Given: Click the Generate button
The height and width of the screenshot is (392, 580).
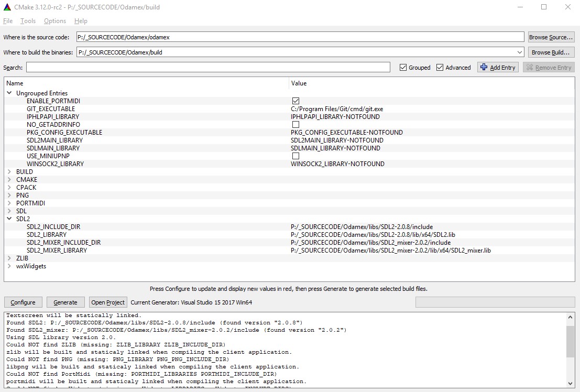Looking at the screenshot, I should [x=65, y=302].
